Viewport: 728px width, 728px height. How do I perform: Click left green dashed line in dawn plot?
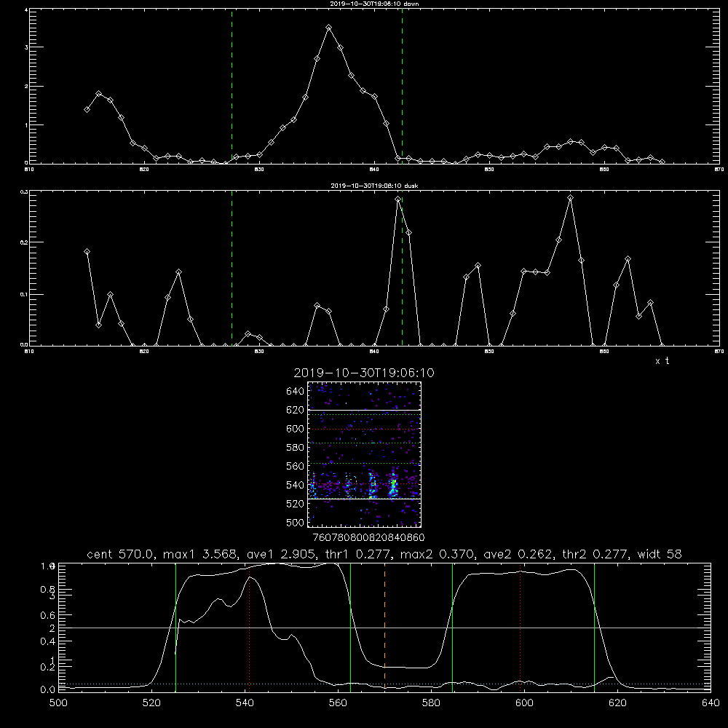point(232,86)
